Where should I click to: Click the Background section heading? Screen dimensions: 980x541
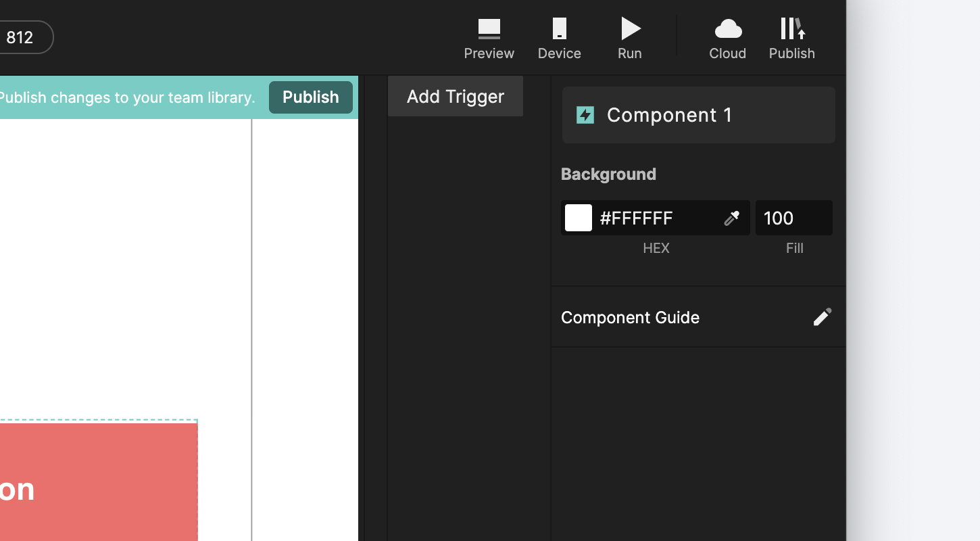[x=608, y=174]
